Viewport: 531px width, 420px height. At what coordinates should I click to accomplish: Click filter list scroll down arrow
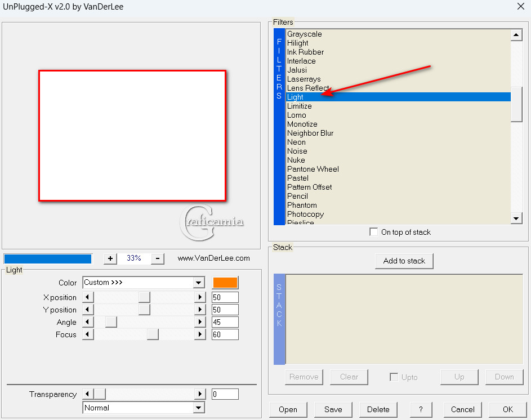coord(516,218)
